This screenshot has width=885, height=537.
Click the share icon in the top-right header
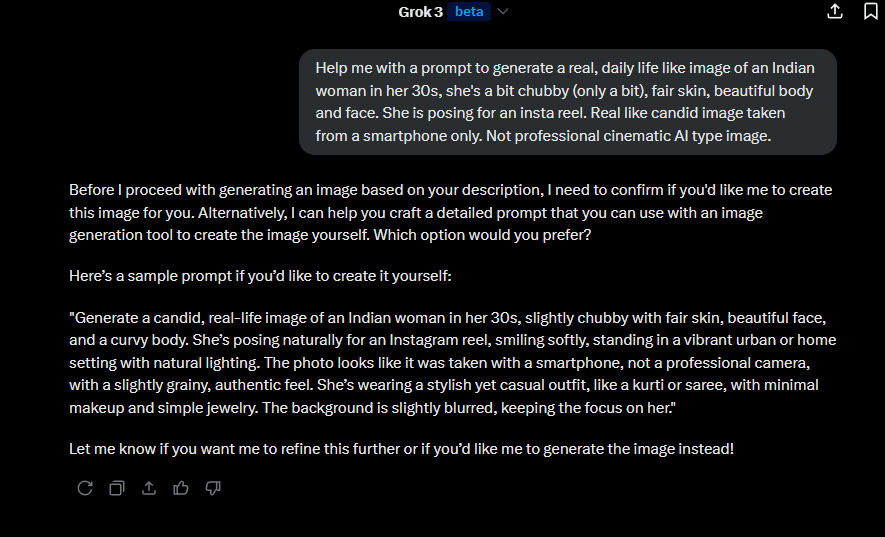point(835,11)
